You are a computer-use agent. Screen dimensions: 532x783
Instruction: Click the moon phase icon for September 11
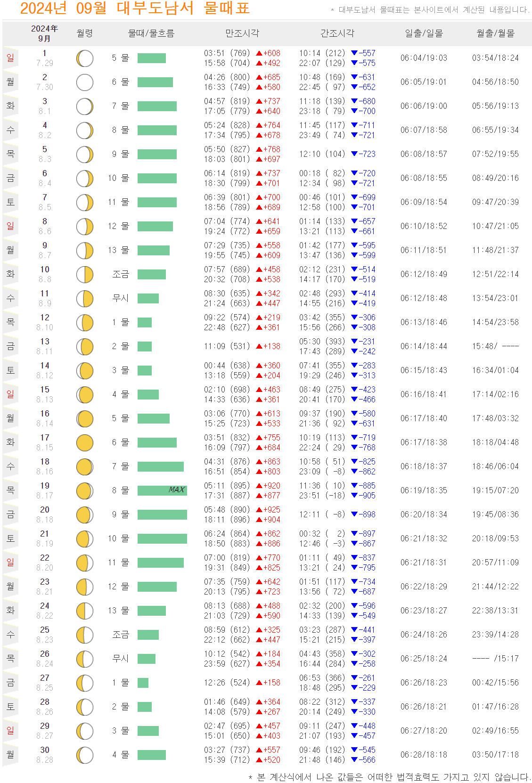click(x=85, y=299)
